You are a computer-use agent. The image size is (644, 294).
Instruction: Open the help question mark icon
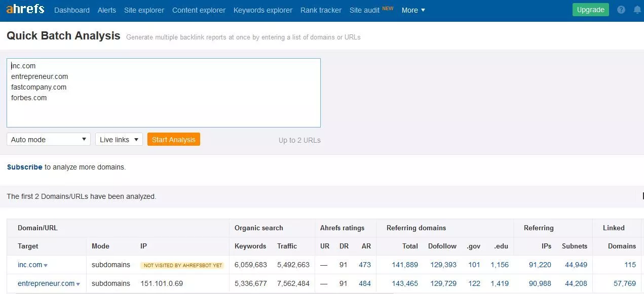pos(621,10)
